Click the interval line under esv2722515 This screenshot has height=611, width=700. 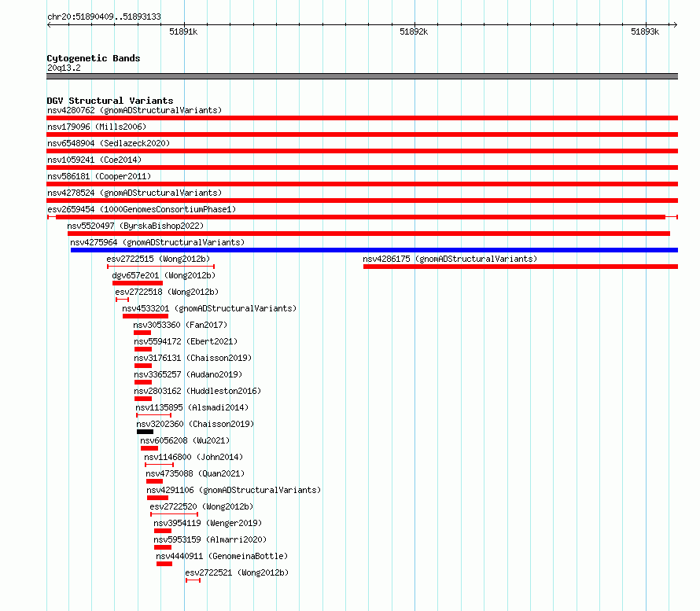click(x=160, y=267)
